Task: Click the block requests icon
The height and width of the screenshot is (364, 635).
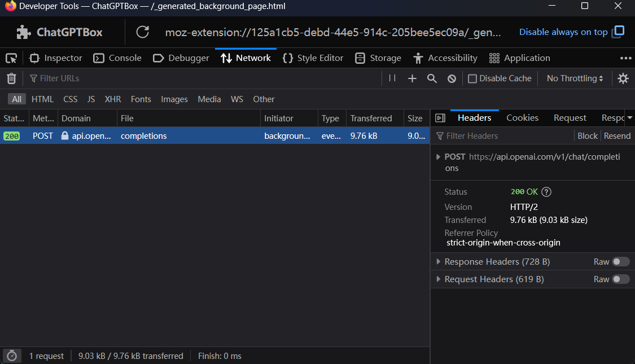Action: coord(452,78)
